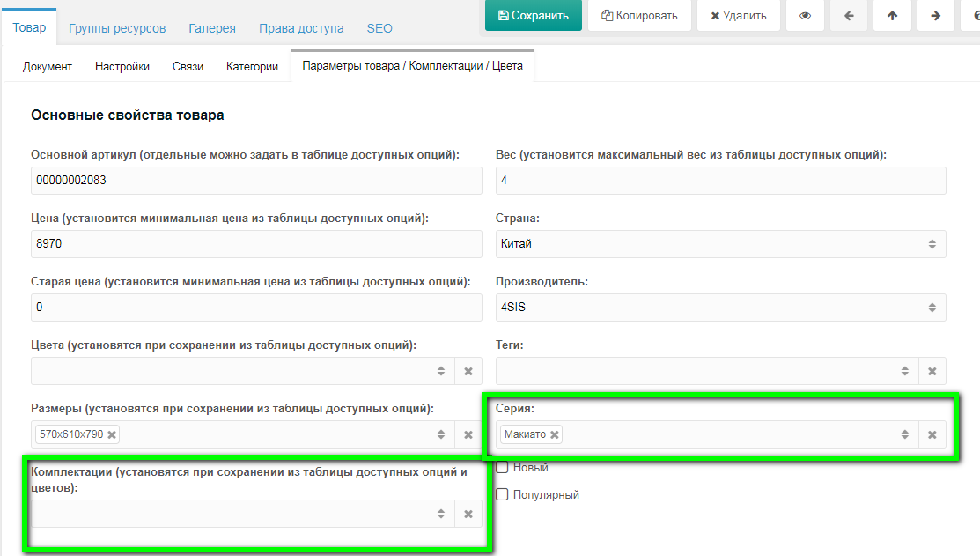980x556 pixels.
Task: Expand the Комплектации multiselect arrows
Action: click(x=441, y=514)
